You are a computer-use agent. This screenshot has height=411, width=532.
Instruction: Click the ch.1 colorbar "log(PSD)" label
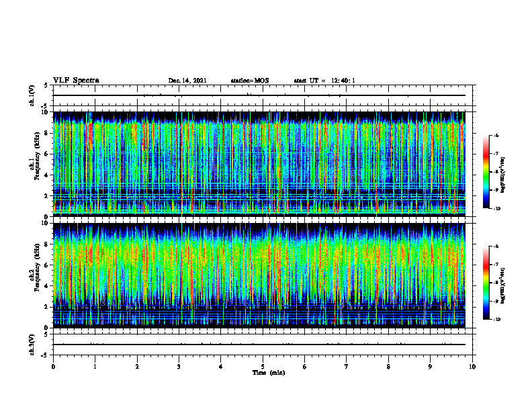503,175
